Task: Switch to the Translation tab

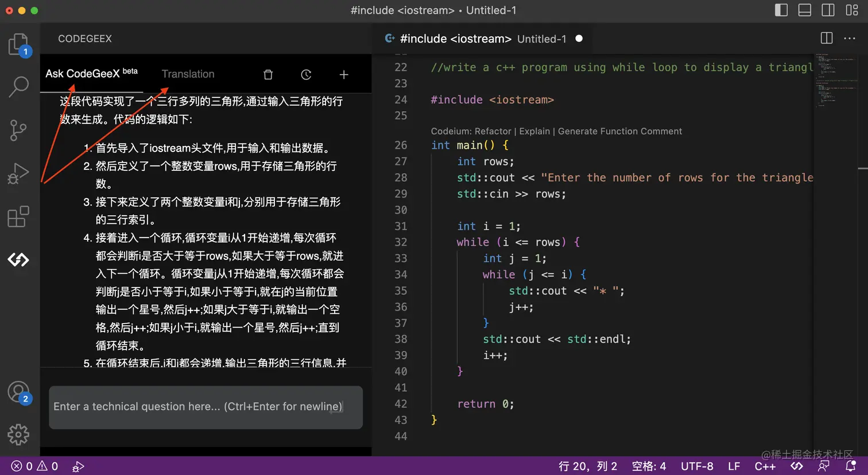Action: click(x=188, y=74)
